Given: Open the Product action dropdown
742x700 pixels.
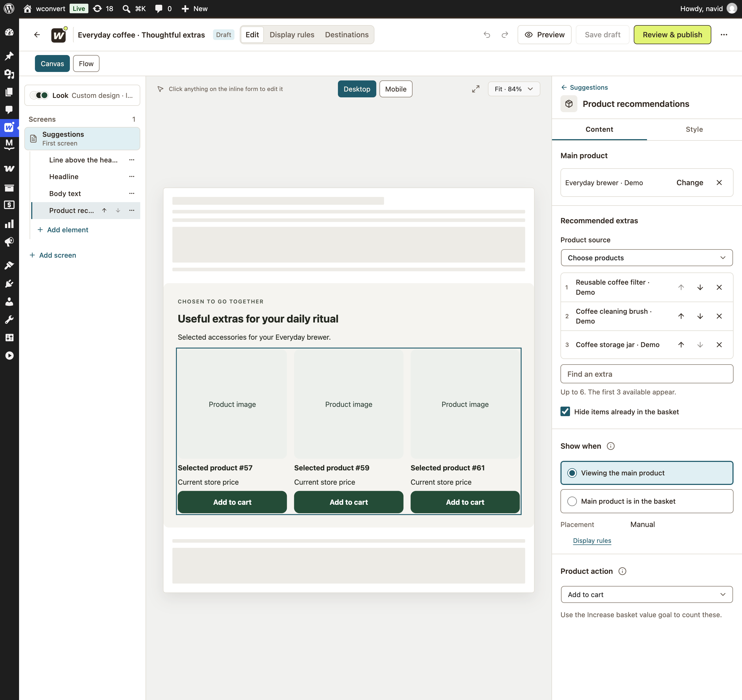Looking at the screenshot, I should coord(646,594).
